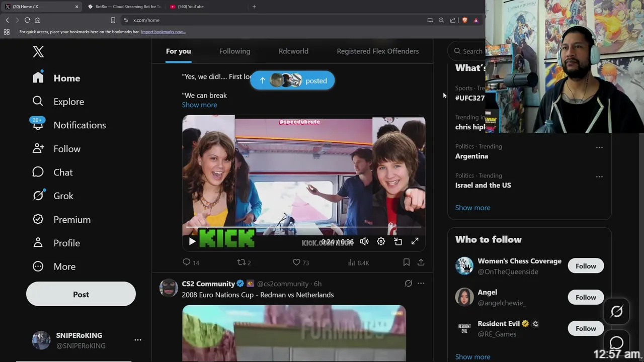The height and width of the screenshot is (362, 644).
Task: Follow Women's Chess Coverage
Action: (x=586, y=266)
